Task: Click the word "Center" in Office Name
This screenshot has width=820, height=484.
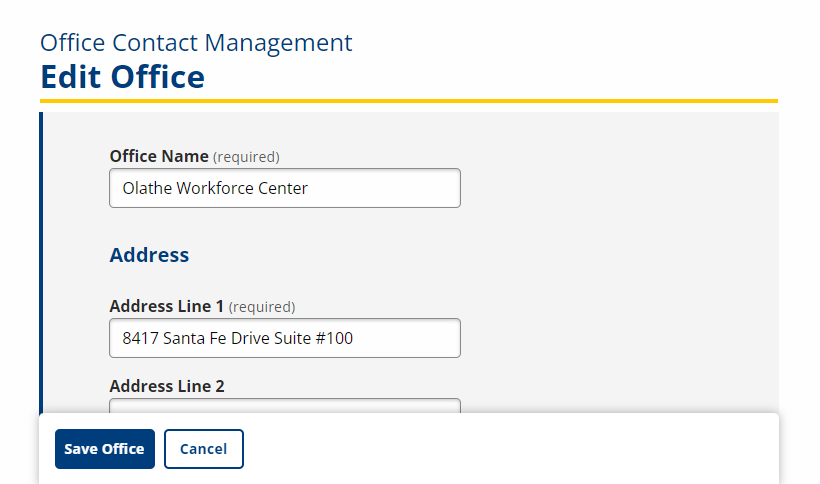Action: coord(284,188)
